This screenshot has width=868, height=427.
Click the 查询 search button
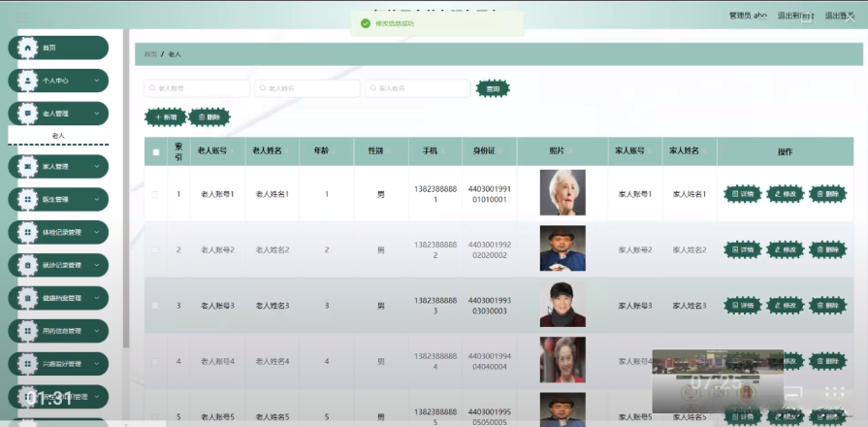click(x=493, y=88)
